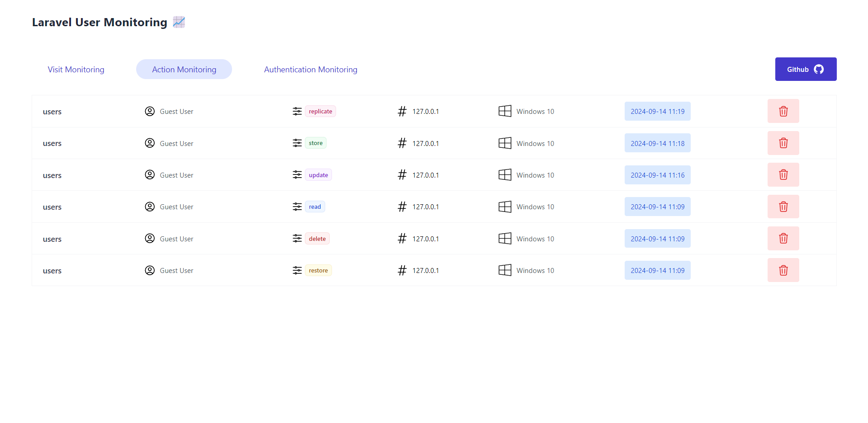Switch to the Visit Monitoring tab
The width and height of the screenshot is (868, 423).
tap(76, 69)
